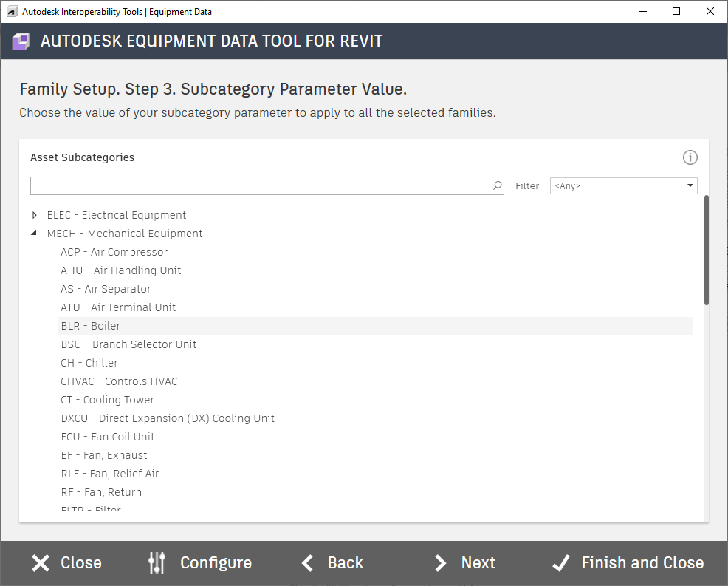Click the Next chevron arrow icon
This screenshot has width=728, height=586.
(441, 563)
